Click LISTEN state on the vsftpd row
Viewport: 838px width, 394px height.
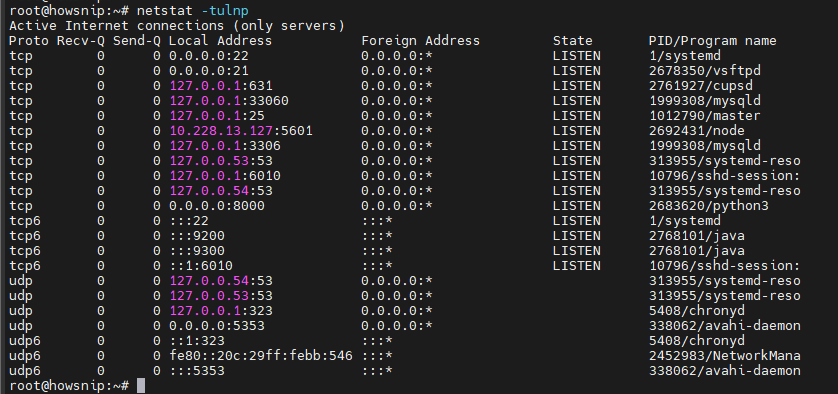pyautogui.click(x=577, y=71)
